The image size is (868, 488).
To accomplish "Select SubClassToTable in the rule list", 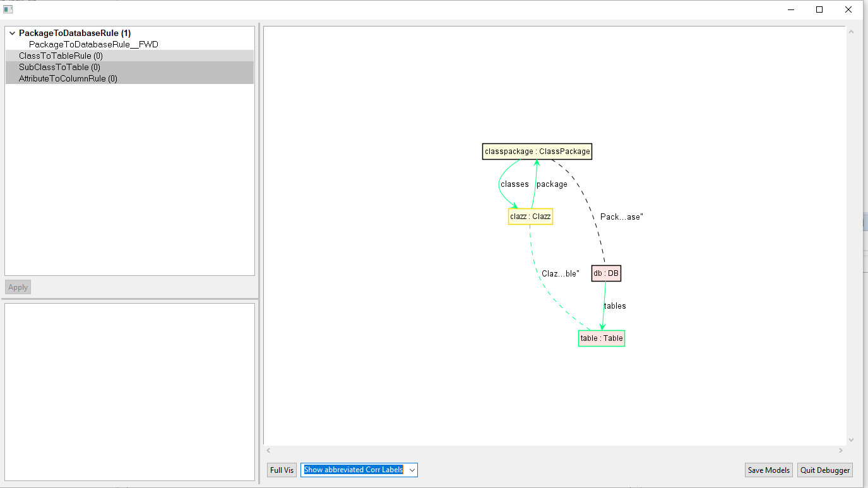I will (59, 67).
